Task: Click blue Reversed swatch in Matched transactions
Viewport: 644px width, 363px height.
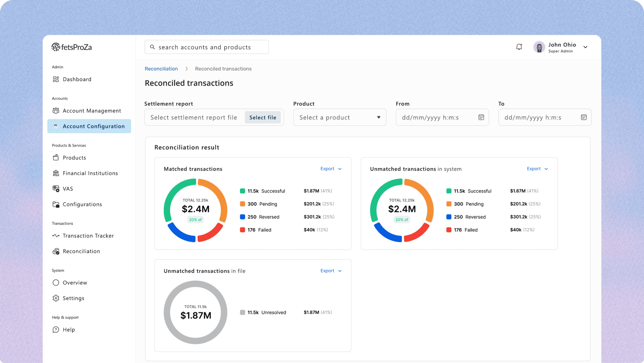Action: coord(242,217)
